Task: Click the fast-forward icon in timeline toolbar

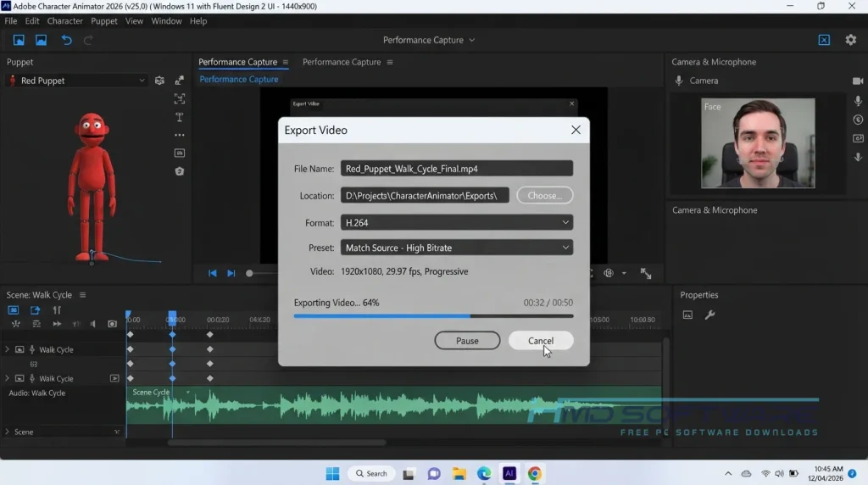Action: pyautogui.click(x=57, y=324)
